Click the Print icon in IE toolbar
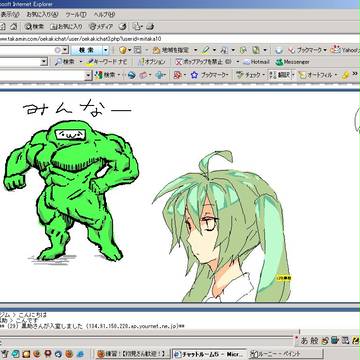 click(x=150, y=26)
